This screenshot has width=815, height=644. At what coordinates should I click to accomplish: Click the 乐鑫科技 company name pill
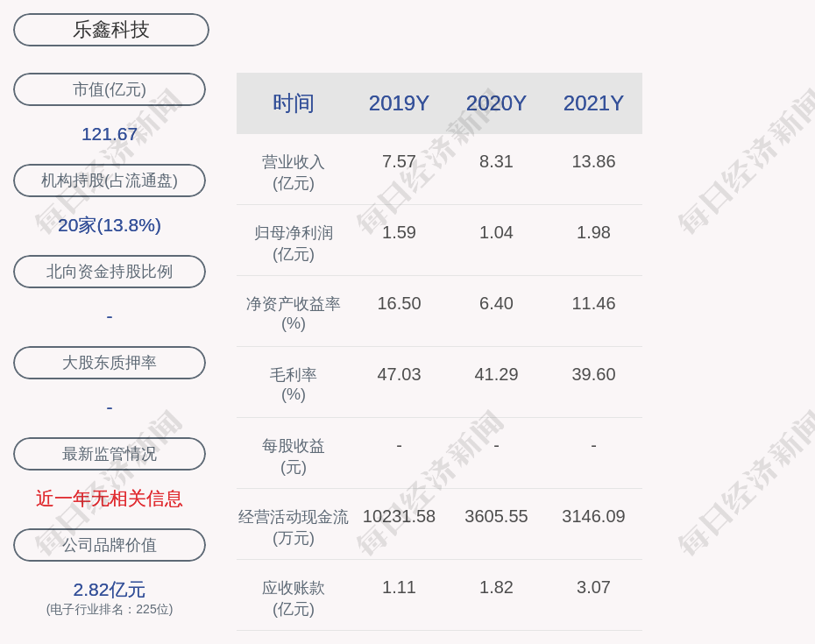111,30
